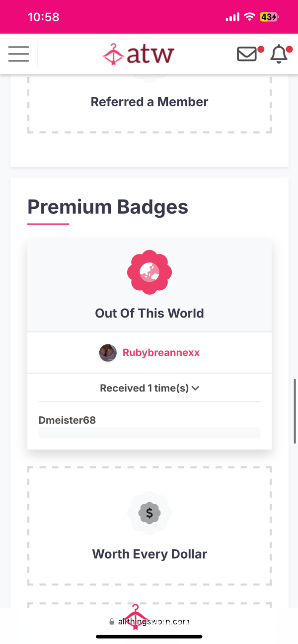
Task: Click the page scrollbar on the right edge
Action: tap(295, 411)
